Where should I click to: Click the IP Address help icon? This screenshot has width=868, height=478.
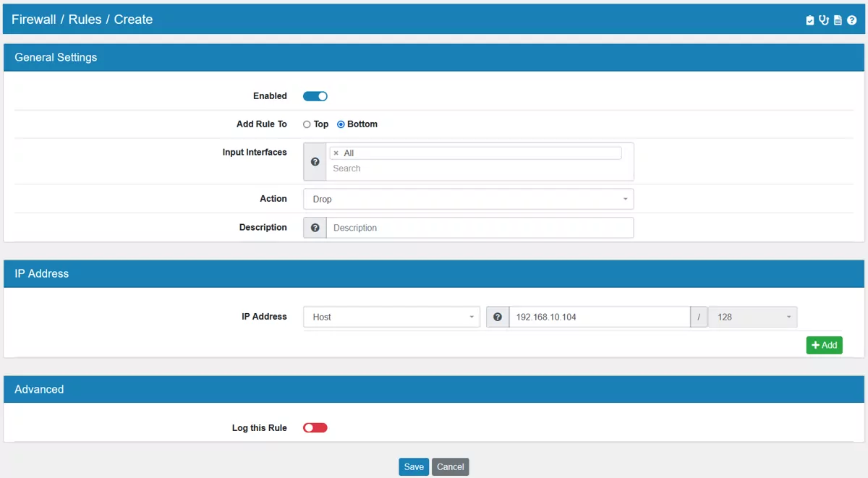tap(498, 317)
